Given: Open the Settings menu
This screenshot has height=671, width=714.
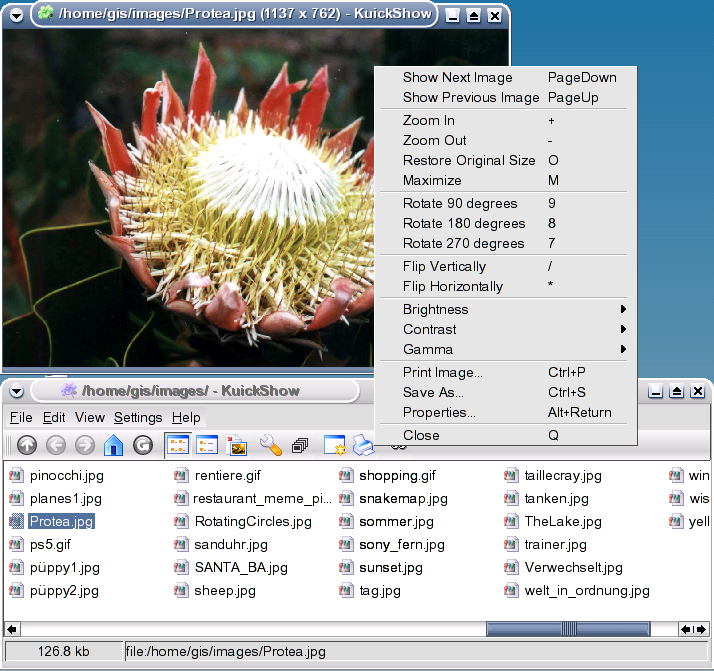Looking at the screenshot, I should (138, 417).
